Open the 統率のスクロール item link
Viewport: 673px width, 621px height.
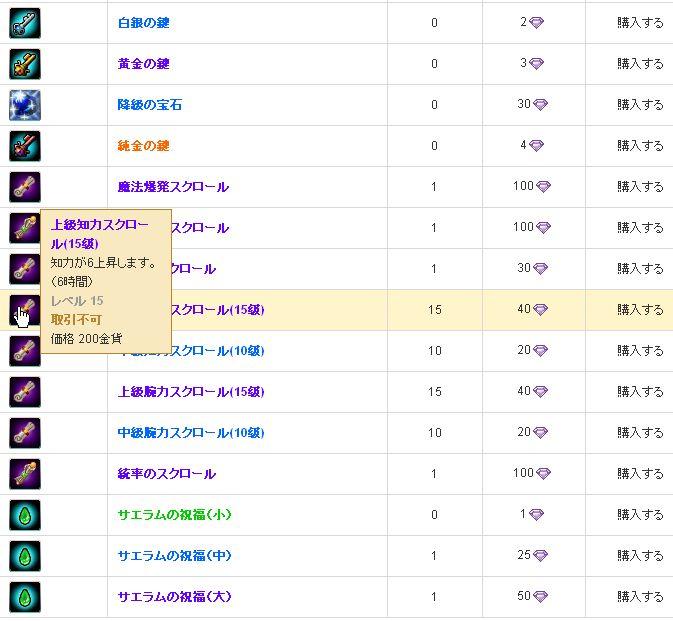tap(167, 474)
